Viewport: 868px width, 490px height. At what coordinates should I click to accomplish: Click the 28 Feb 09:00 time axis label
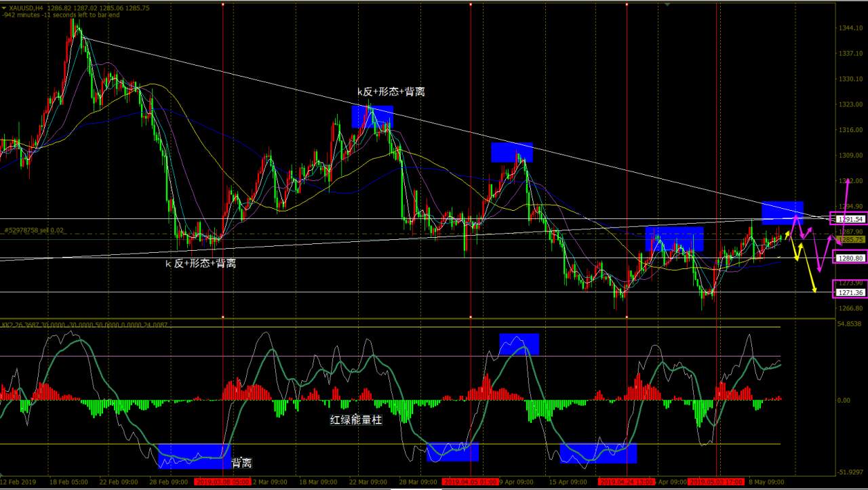click(x=168, y=482)
